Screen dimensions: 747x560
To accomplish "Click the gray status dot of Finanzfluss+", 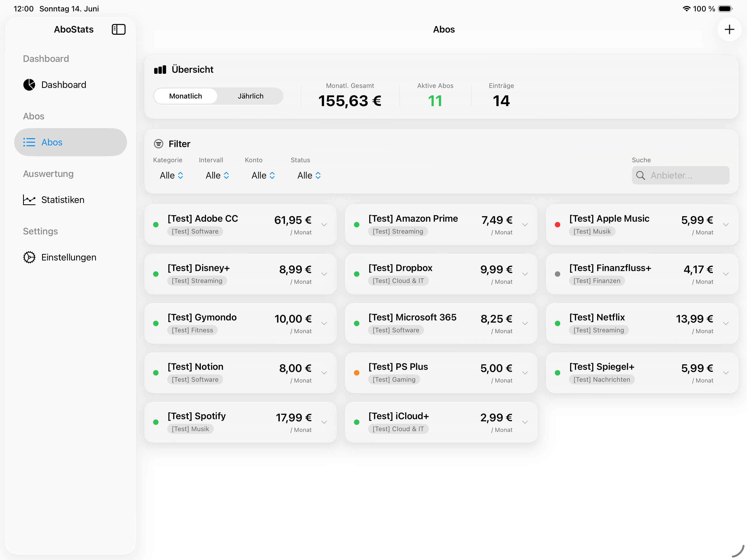I will click(x=558, y=274).
